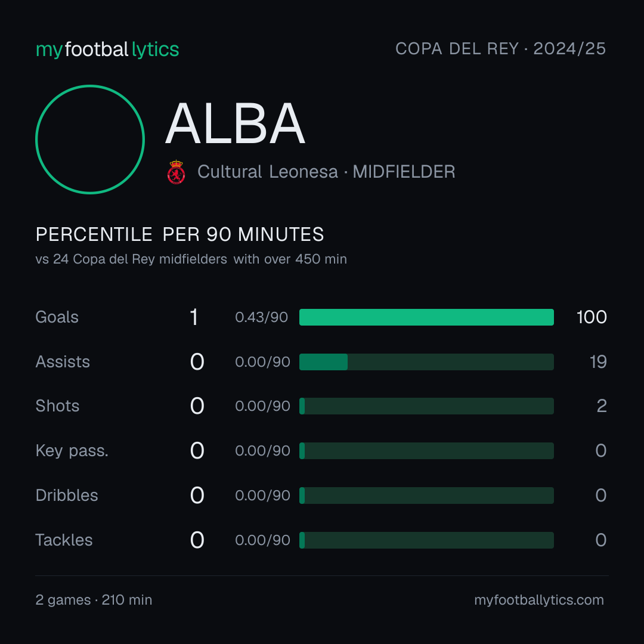The height and width of the screenshot is (644, 644).
Task: Click the Cultural Leonesa team name
Action: pos(267,172)
